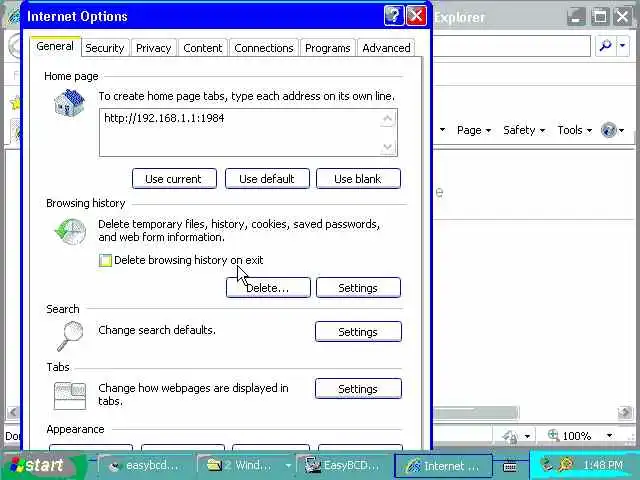640x480 pixels.
Task: Select the Content tab
Action: [x=202, y=48]
